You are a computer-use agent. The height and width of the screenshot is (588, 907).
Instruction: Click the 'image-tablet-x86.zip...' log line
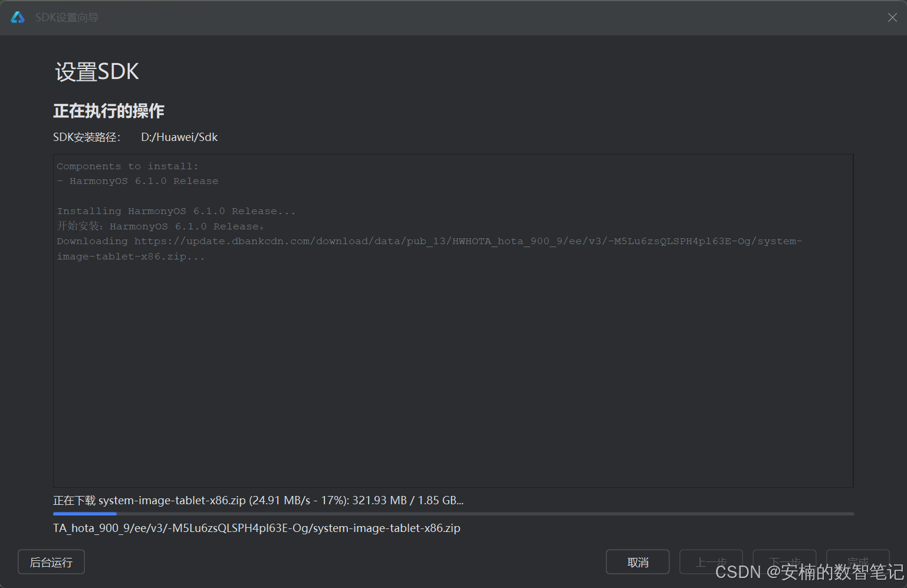131,257
